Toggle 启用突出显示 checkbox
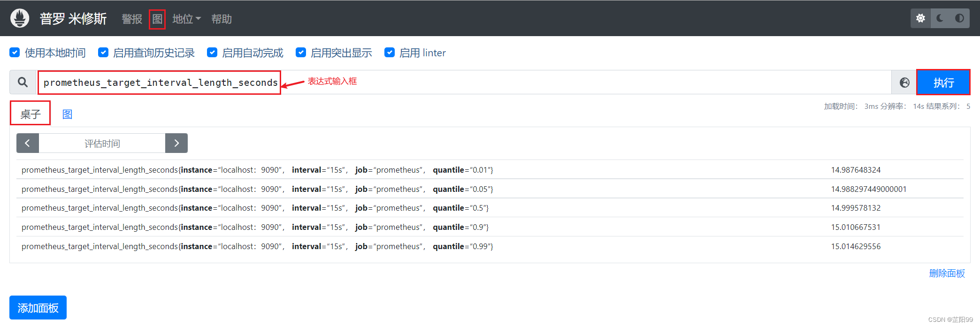980x327 pixels. tap(301, 53)
